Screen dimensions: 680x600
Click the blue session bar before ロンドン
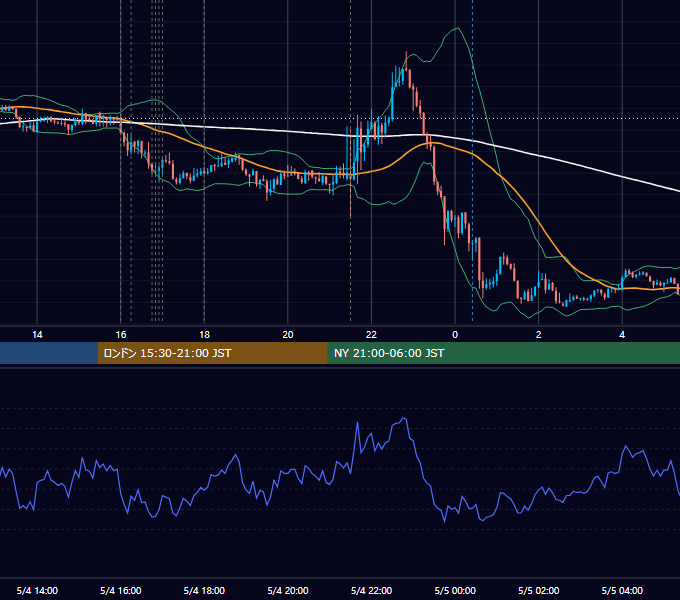point(49,353)
